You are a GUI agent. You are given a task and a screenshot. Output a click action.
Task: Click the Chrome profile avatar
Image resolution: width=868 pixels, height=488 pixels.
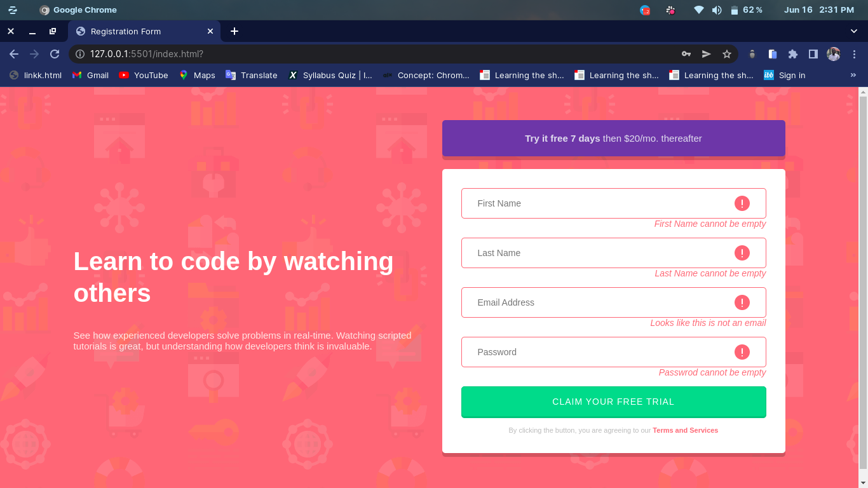coord(833,54)
